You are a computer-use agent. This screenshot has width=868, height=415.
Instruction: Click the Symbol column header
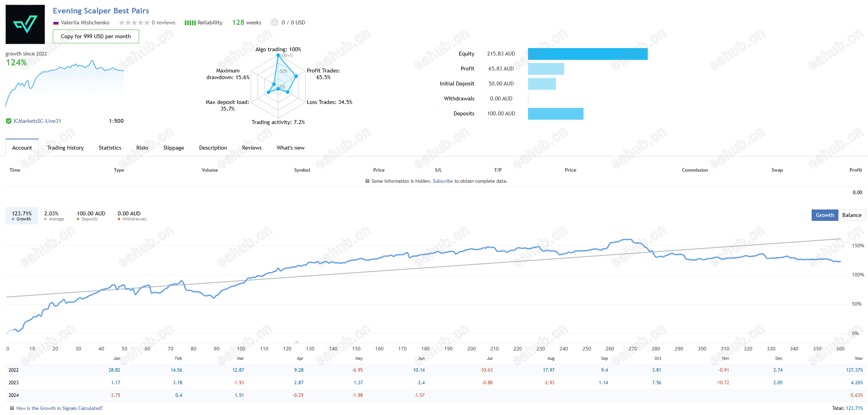click(302, 170)
